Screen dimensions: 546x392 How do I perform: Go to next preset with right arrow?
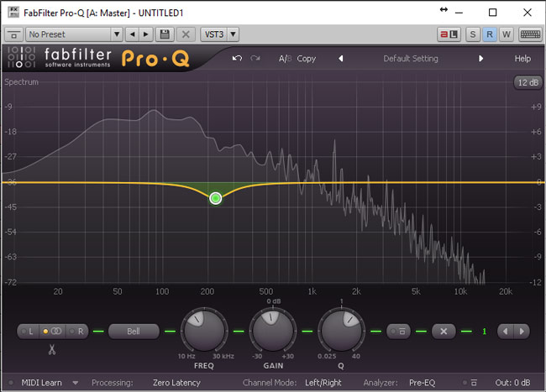pos(480,59)
